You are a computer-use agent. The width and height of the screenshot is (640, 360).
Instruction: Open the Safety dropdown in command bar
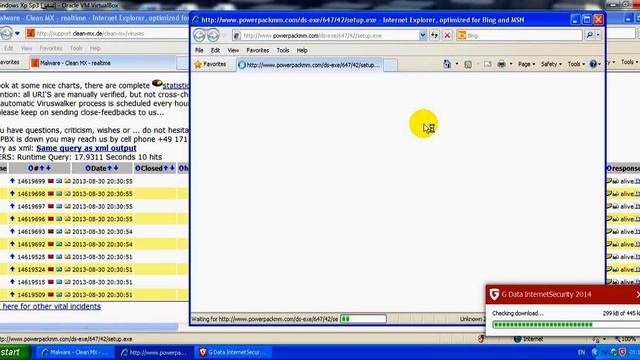pos(551,64)
